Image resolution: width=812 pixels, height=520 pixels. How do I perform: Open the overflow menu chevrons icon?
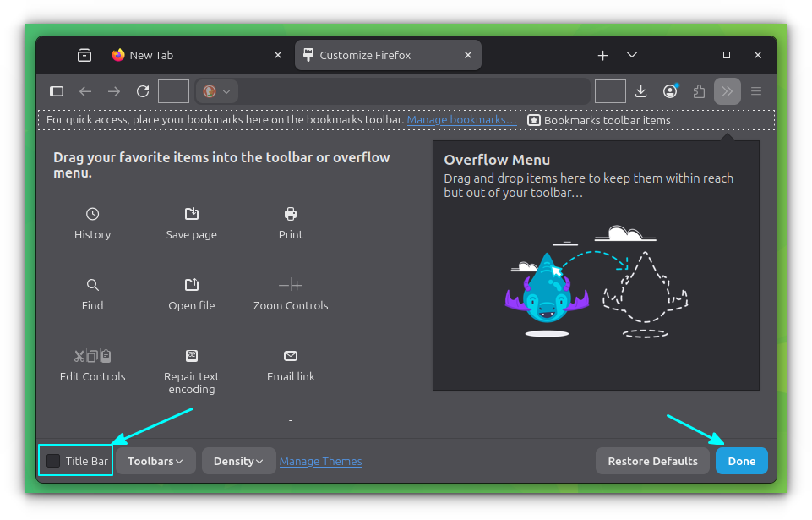tap(728, 92)
